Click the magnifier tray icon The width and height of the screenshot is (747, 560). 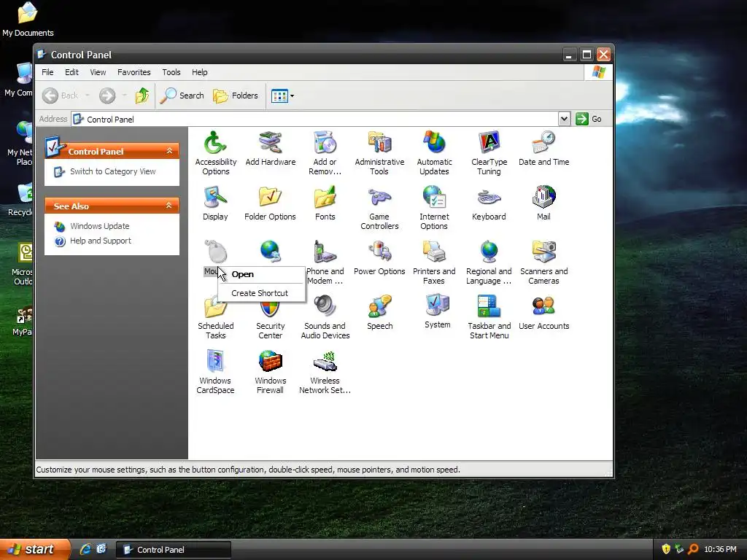point(693,549)
